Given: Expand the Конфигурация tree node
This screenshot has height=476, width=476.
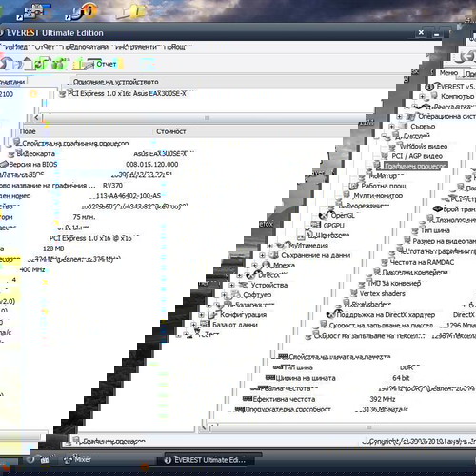Looking at the screenshot, I should [x=202, y=315].
